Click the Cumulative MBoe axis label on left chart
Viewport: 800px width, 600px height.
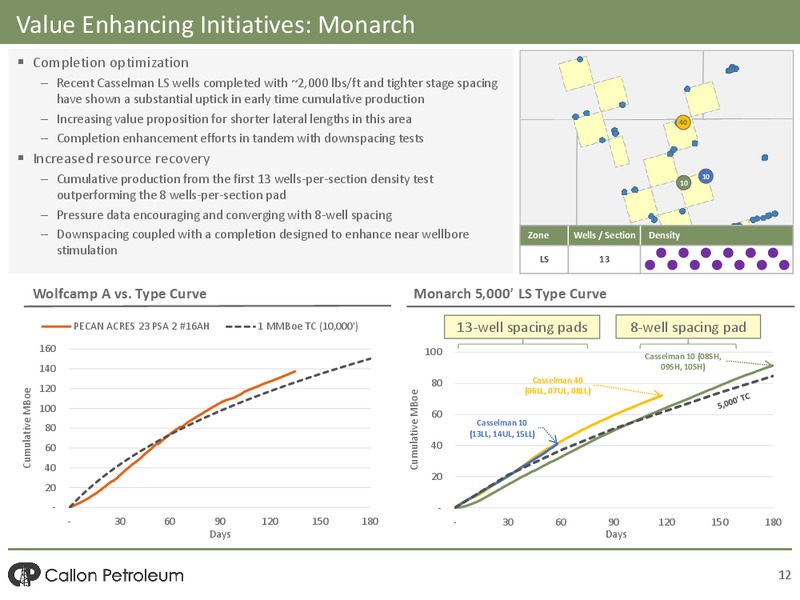(27, 428)
